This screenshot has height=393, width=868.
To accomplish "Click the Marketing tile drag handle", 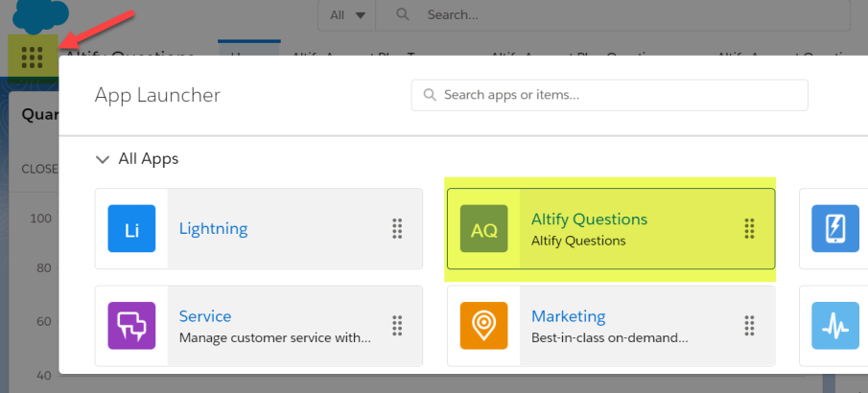I will (749, 326).
